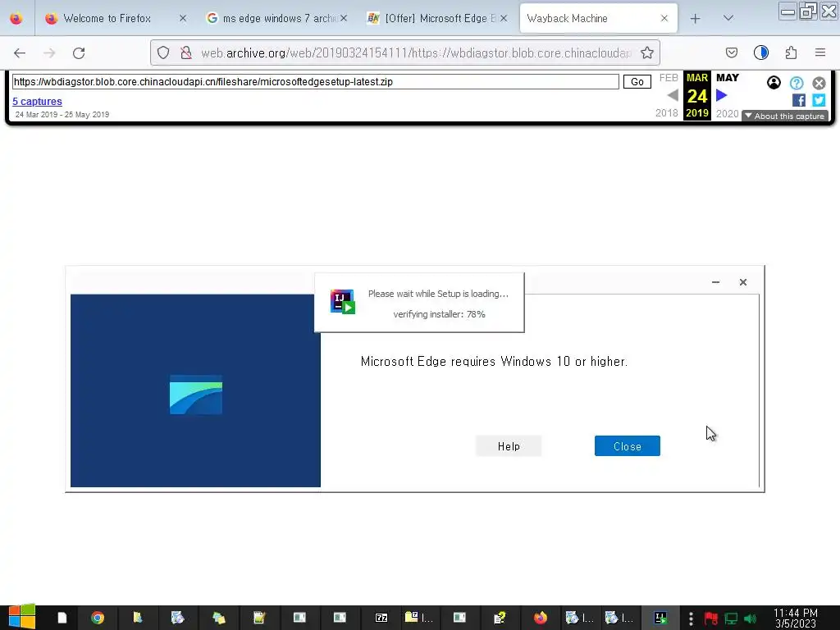Click the verifying installer: 78% text
Image resolution: width=840 pixels, height=630 pixels.
coord(440,314)
